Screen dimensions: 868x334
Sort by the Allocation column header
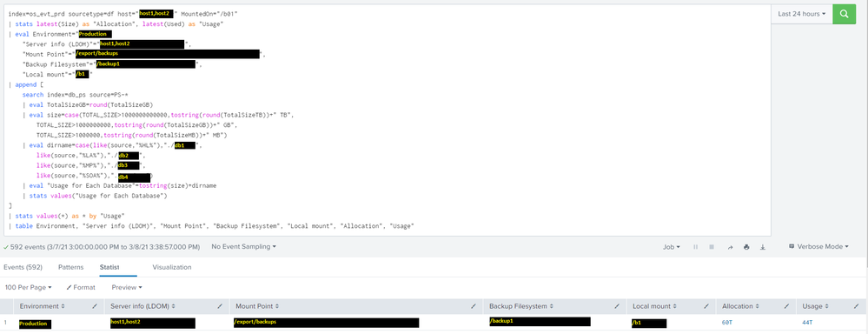point(740,306)
